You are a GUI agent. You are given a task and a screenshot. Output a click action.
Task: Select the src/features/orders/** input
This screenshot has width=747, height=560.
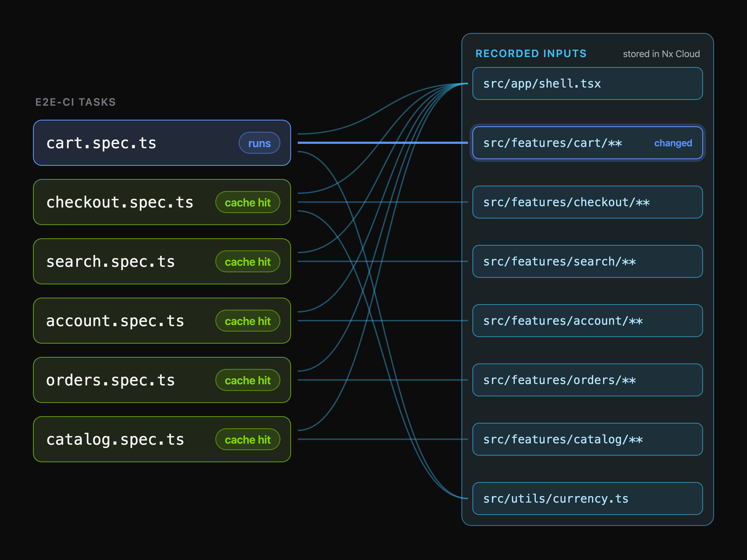coord(588,380)
